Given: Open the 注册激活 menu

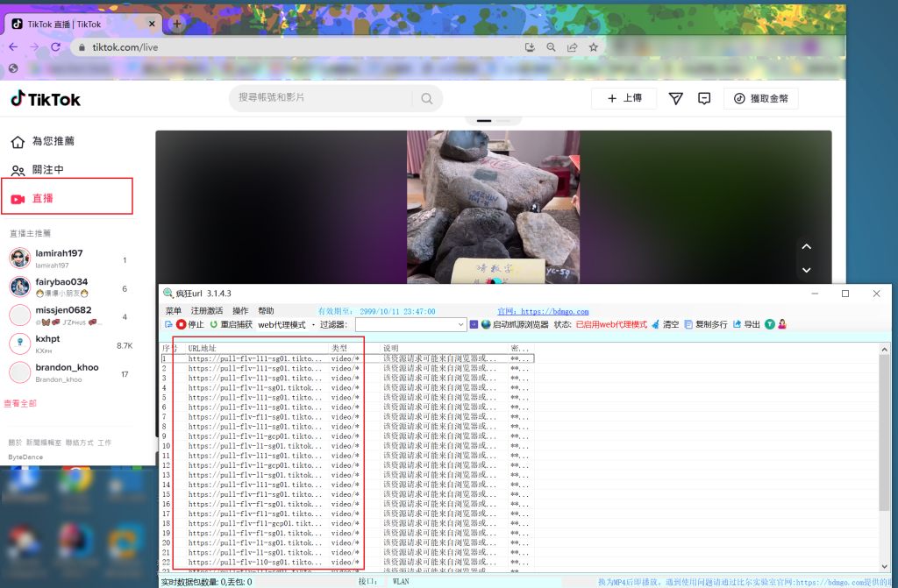Looking at the screenshot, I should [x=207, y=311].
